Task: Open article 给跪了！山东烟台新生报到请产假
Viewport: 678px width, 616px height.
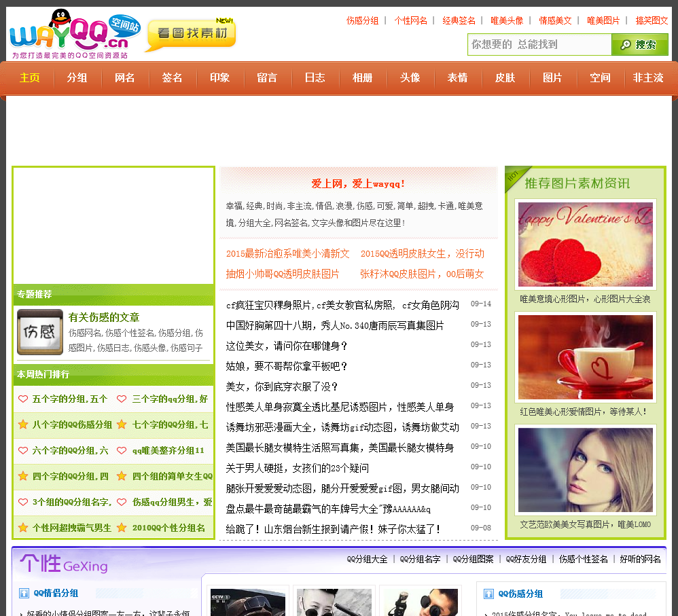Action: pyautogui.click(x=334, y=529)
